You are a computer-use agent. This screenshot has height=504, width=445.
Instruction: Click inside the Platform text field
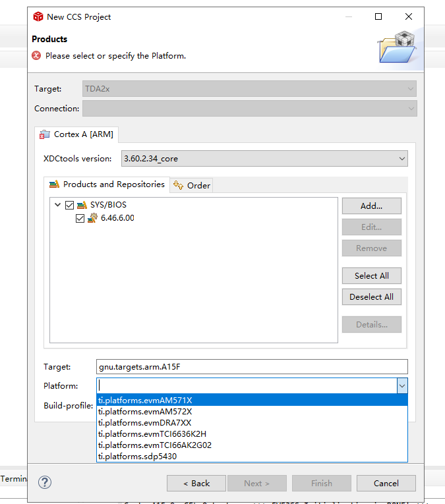click(247, 385)
